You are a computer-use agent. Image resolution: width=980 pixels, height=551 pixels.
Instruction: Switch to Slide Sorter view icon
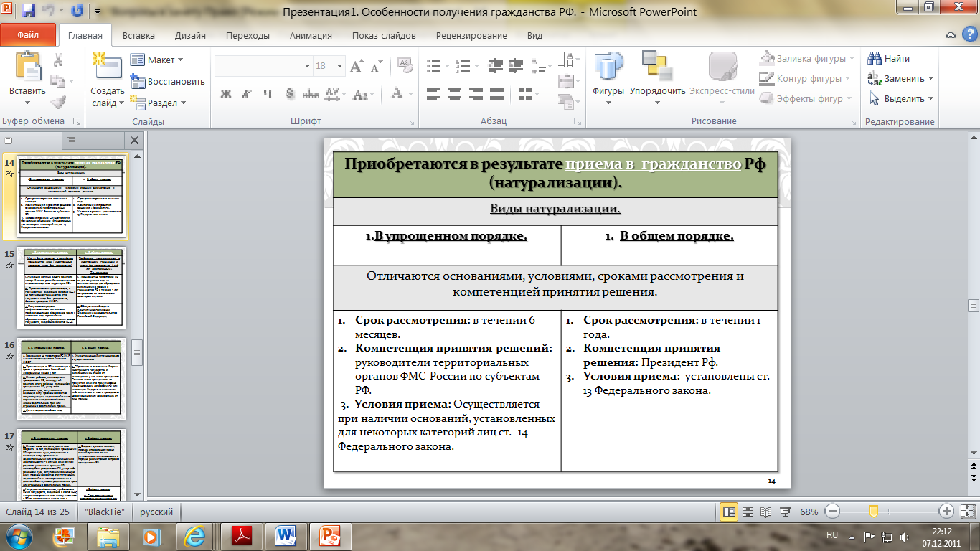pyautogui.click(x=748, y=512)
